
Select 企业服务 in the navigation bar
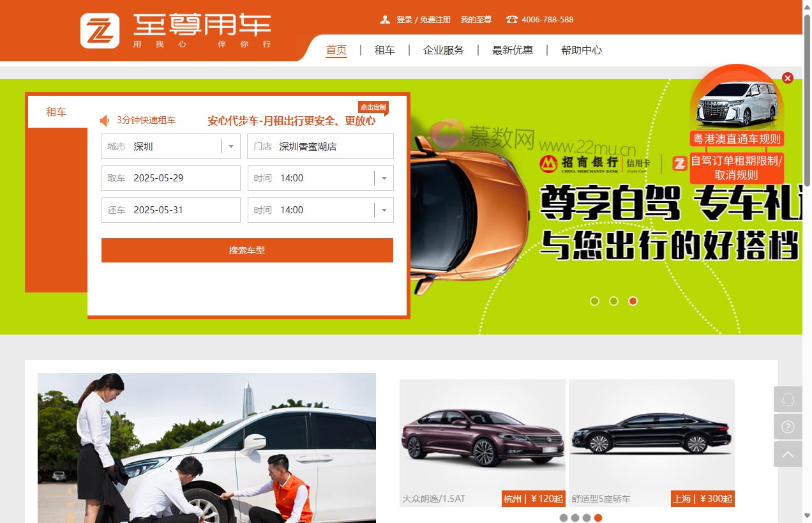coord(444,50)
